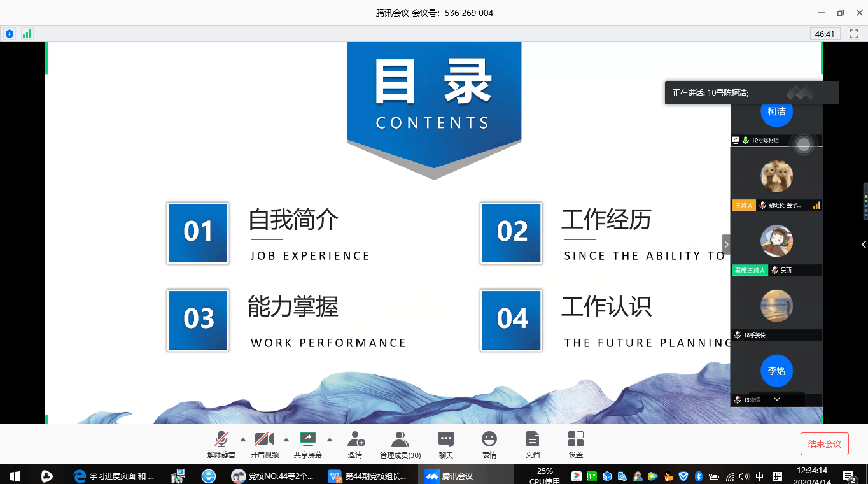This screenshot has height=484, width=868.
Task: Open the 邀请 (invite) icon
Action: tap(355, 445)
